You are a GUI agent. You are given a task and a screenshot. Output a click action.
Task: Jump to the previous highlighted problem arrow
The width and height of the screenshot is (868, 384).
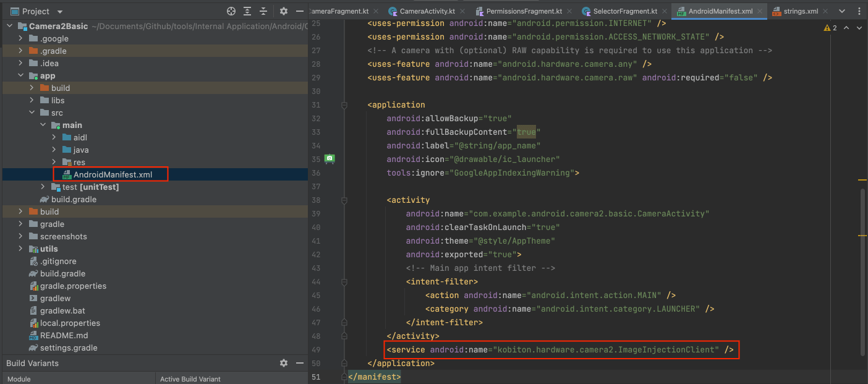[x=846, y=28]
